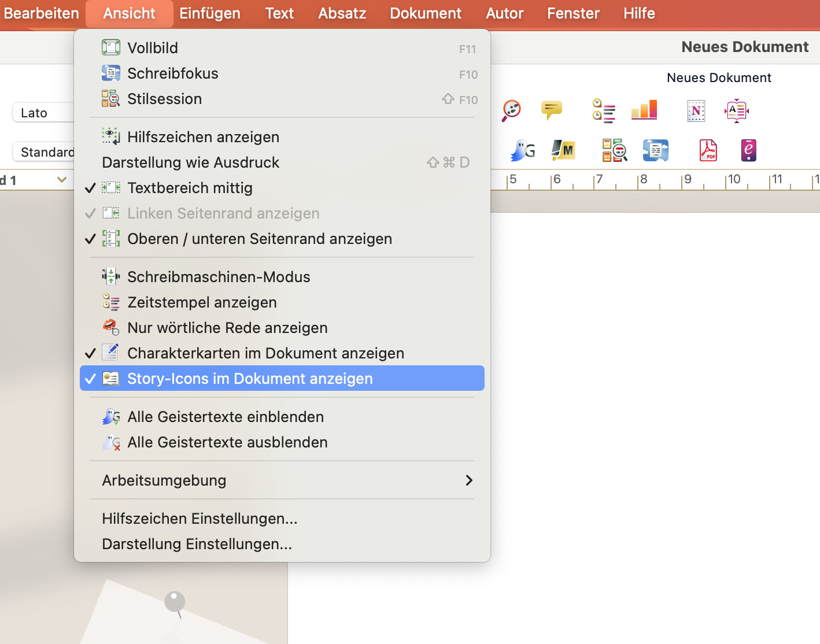Image resolution: width=820 pixels, height=644 pixels.
Task: Open the Dokument menu
Action: coord(426,13)
